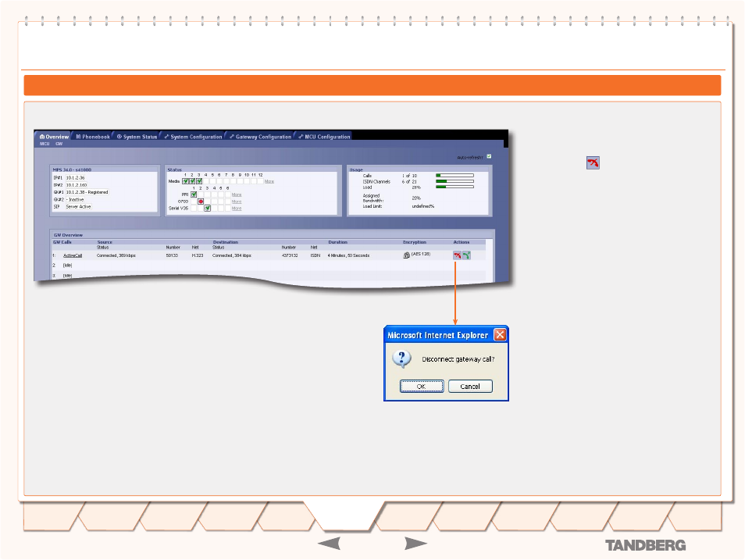Switch to the MCU Configuration tab

pos(325,137)
